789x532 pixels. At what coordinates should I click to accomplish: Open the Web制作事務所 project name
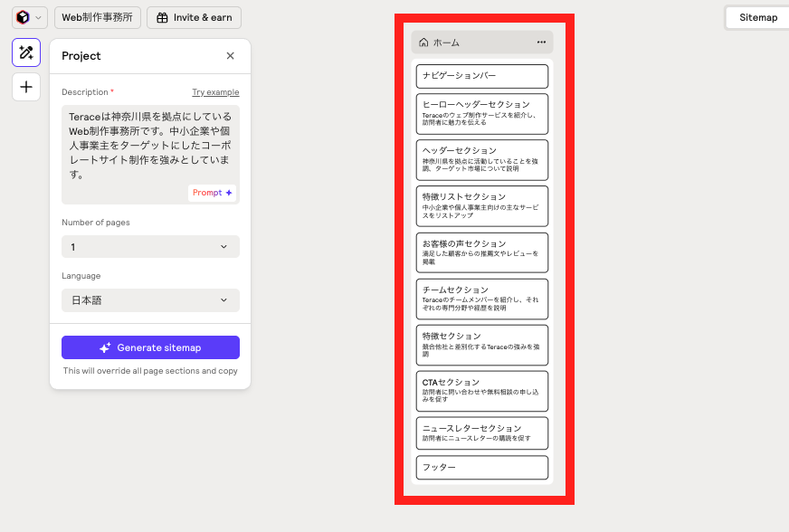98,17
